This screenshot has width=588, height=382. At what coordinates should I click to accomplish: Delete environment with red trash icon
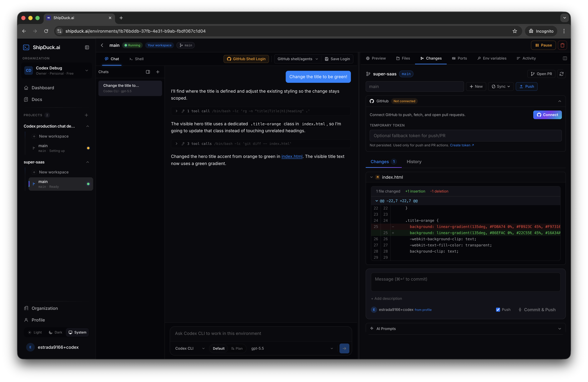(x=562, y=45)
